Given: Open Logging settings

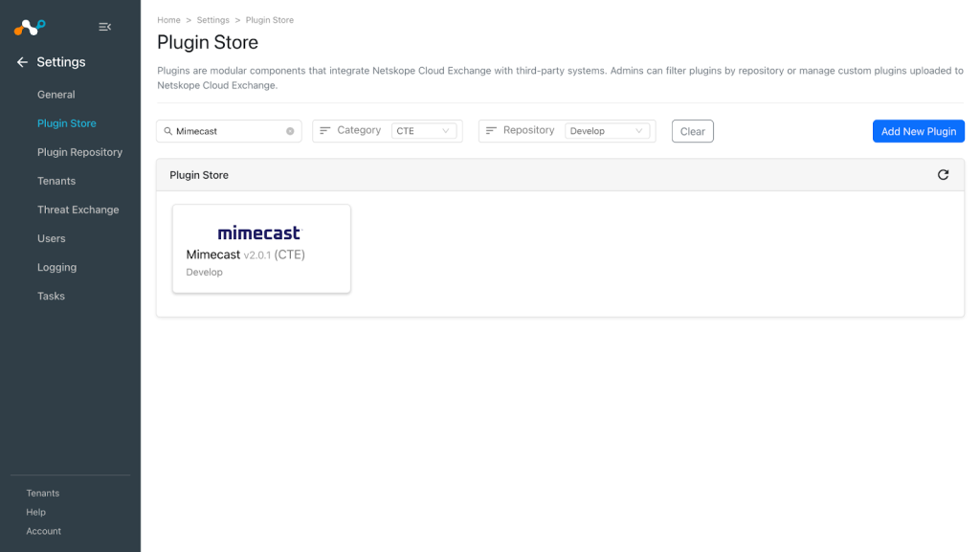Looking at the screenshot, I should point(56,267).
